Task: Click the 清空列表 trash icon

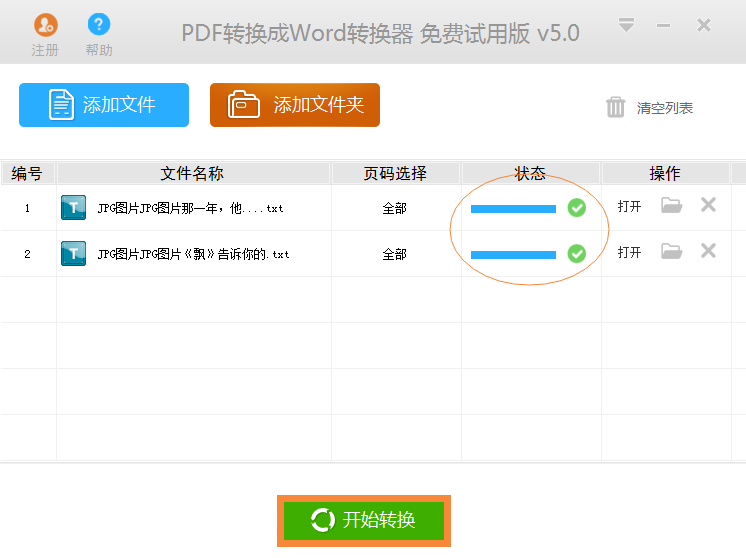Action: point(615,107)
